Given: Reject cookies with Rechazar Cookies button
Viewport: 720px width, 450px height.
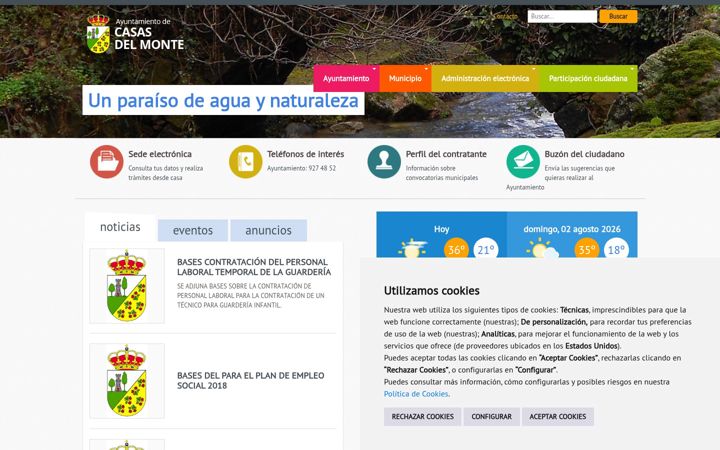Looking at the screenshot, I should pos(422,416).
